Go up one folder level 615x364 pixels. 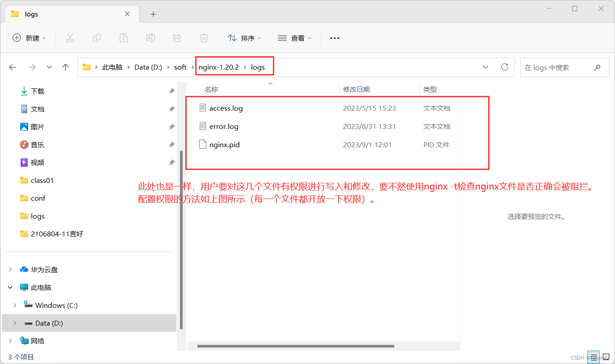point(66,67)
